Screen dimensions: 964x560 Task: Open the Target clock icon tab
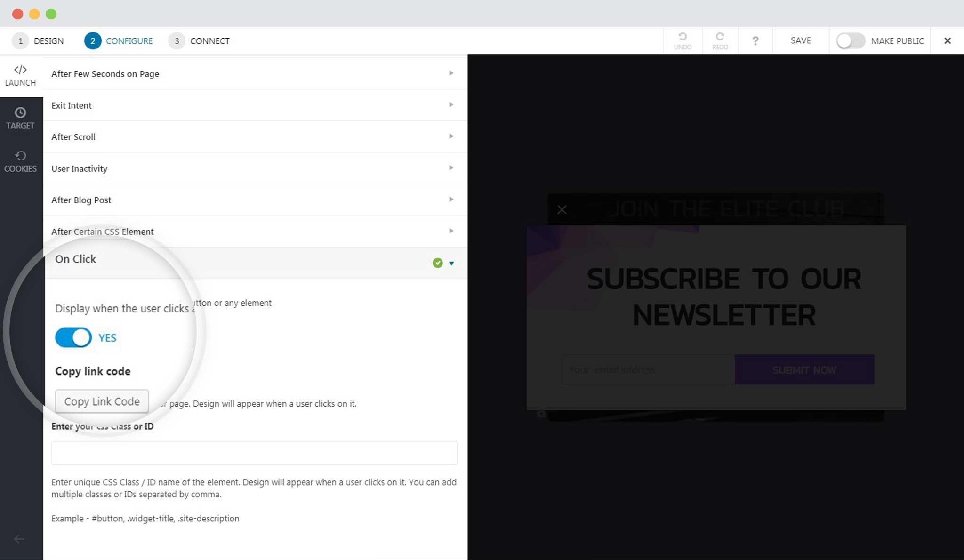20,118
